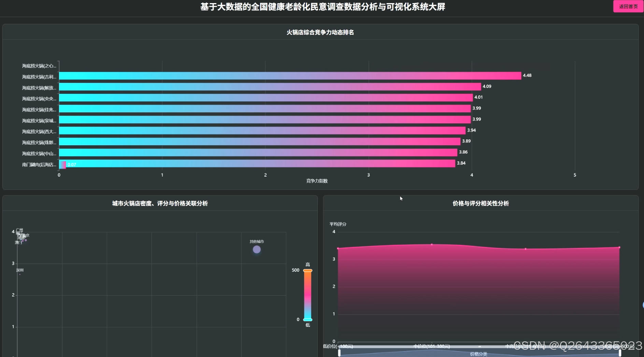Click the small 0.07 bar segment
This screenshot has height=357, width=644.
(63, 165)
